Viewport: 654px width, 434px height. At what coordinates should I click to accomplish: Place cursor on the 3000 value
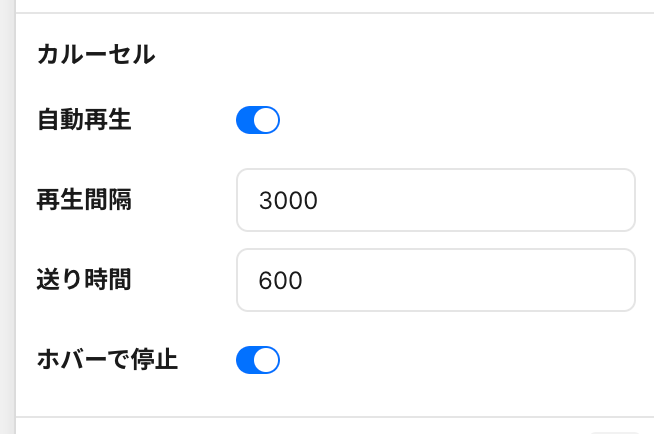pos(288,201)
